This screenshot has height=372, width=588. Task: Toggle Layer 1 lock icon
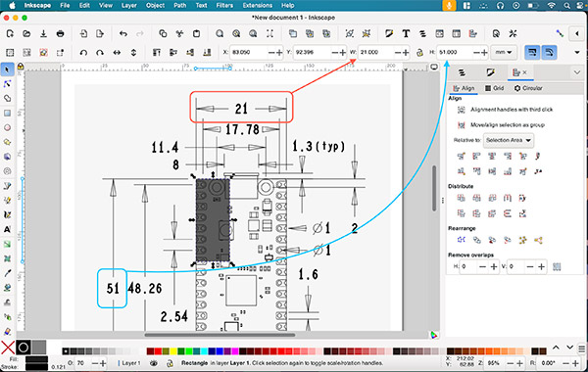170,363
